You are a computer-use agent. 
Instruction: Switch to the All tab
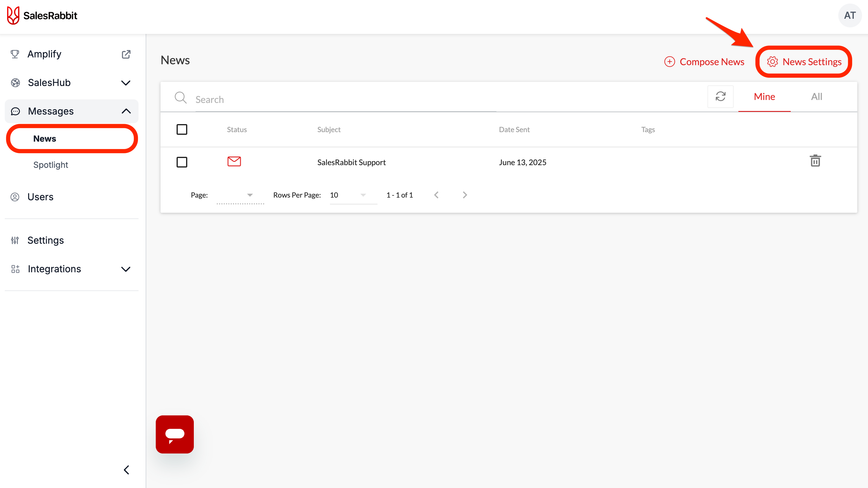click(x=817, y=97)
